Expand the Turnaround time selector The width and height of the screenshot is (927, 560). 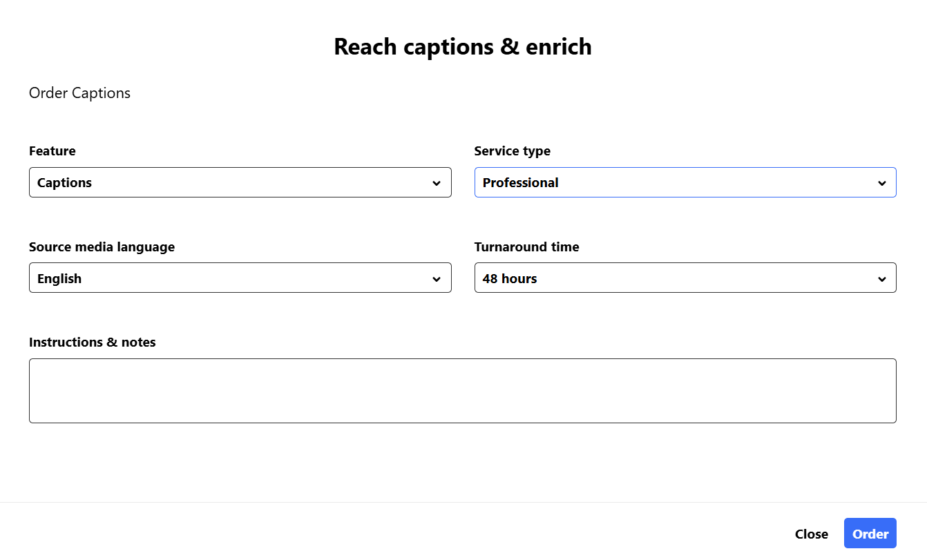coord(685,278)
